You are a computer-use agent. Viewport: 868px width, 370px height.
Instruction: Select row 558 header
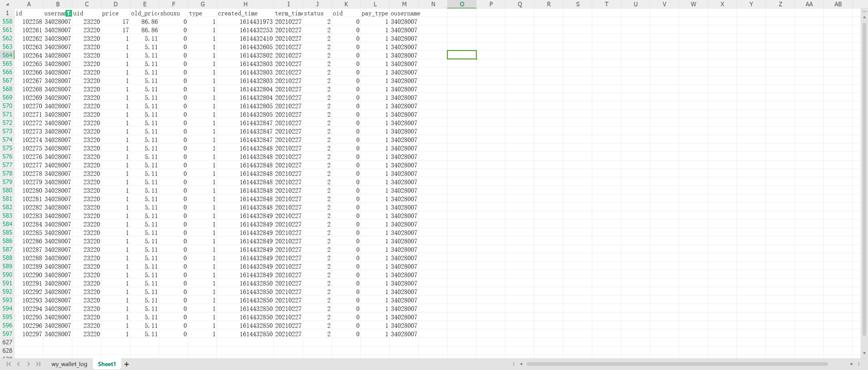pyautogui.click(x=7, y=21)
